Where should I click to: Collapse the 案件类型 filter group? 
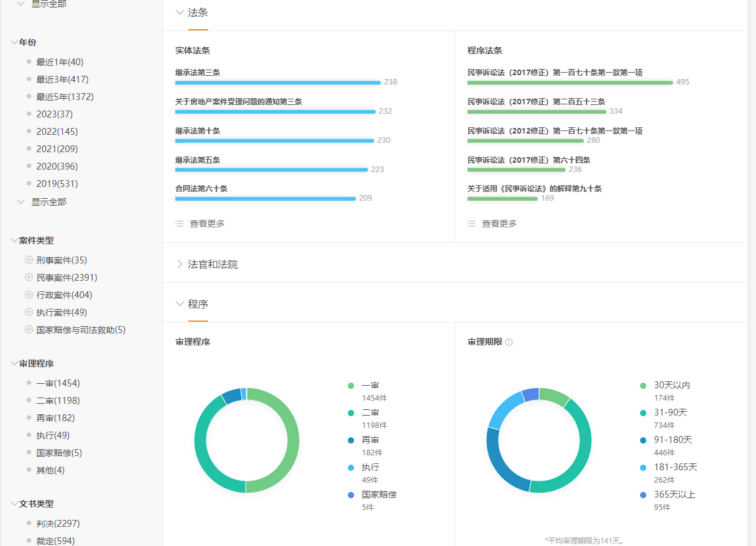pyautogui.click(x=14, y=240)
